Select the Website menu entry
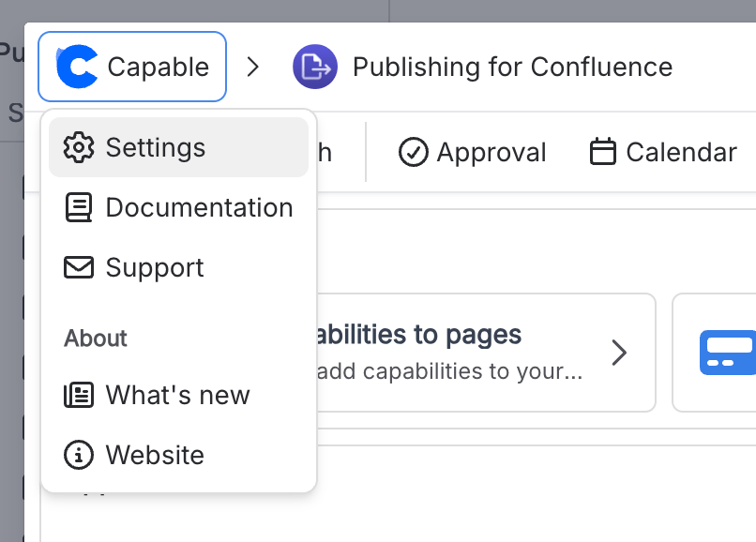Screen dimensions: 756x542 (155, 455)
